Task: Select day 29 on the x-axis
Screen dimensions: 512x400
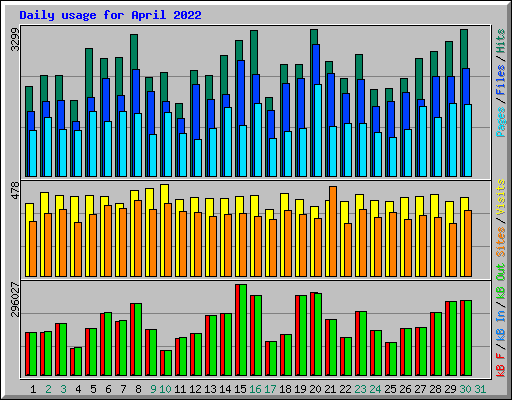Action: (x=450, y=389)
